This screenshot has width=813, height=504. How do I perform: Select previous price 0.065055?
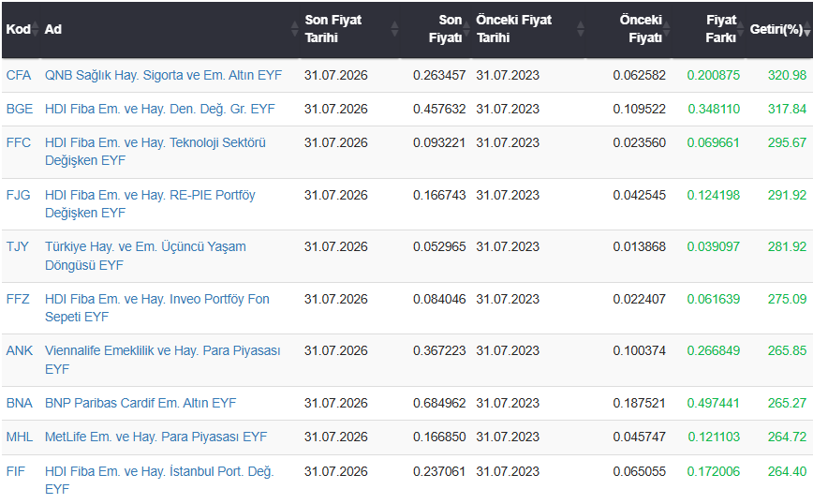point(640,471)
